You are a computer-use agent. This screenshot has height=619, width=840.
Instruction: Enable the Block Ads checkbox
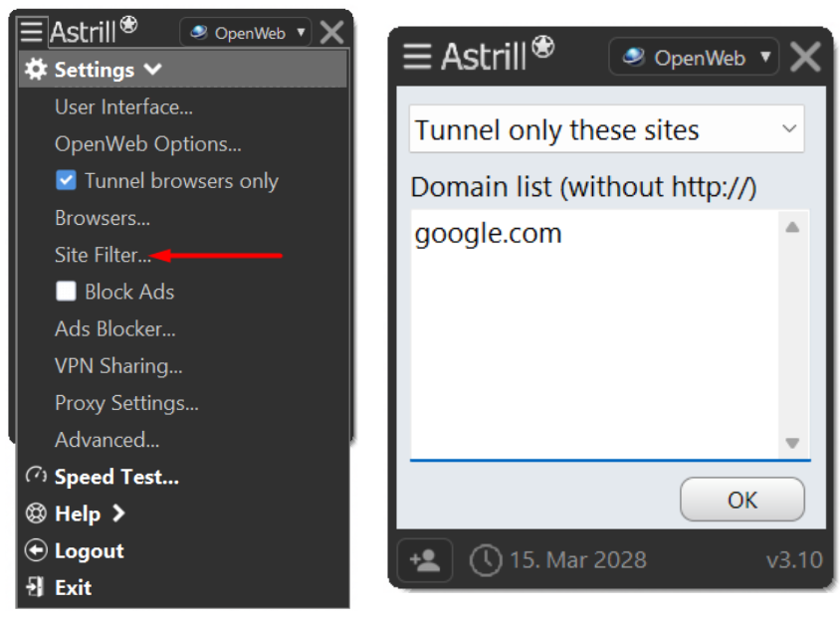click(66, 292)
